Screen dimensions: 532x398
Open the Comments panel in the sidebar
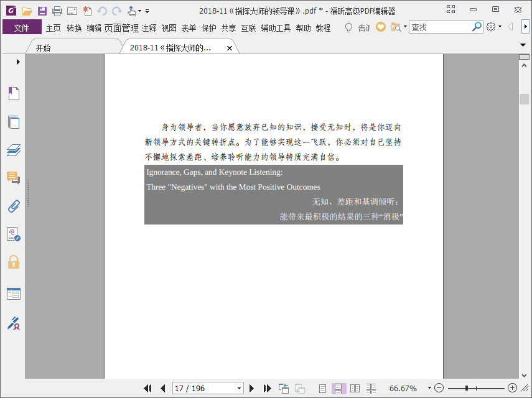click(14, 178)
